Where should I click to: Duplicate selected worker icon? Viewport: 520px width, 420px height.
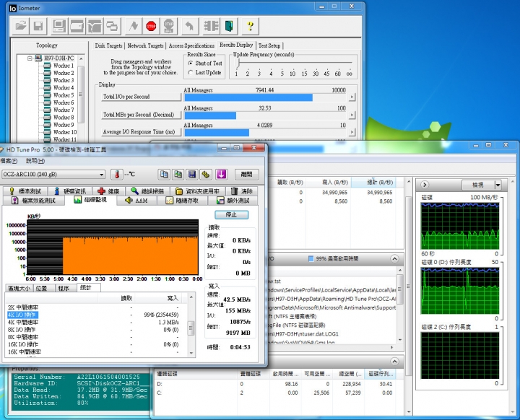coord(112,26)
